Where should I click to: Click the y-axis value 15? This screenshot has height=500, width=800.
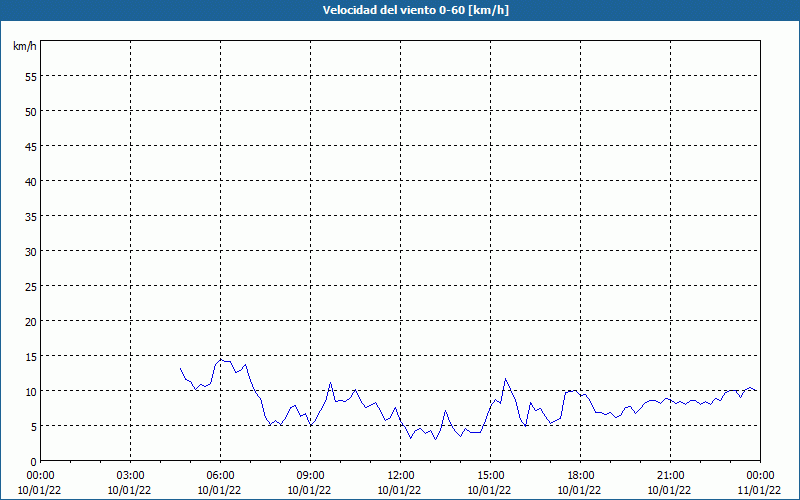click(x=31, y=357)
